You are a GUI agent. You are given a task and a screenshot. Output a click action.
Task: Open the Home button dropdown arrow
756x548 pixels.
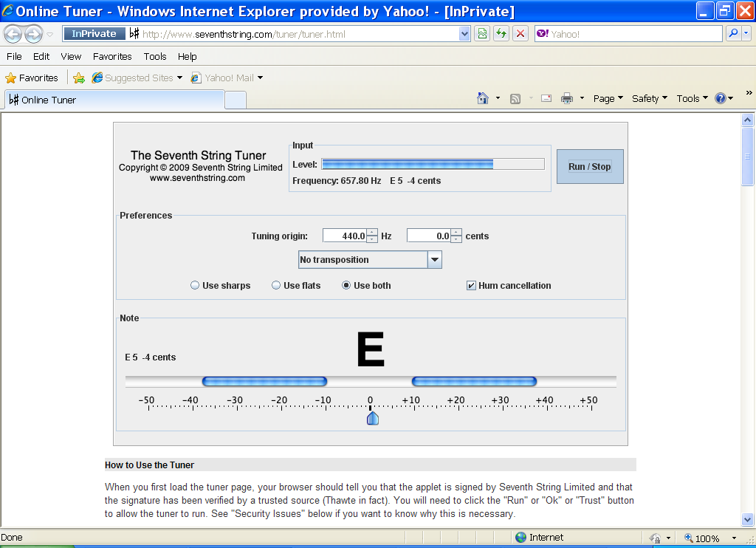point(498,98)
